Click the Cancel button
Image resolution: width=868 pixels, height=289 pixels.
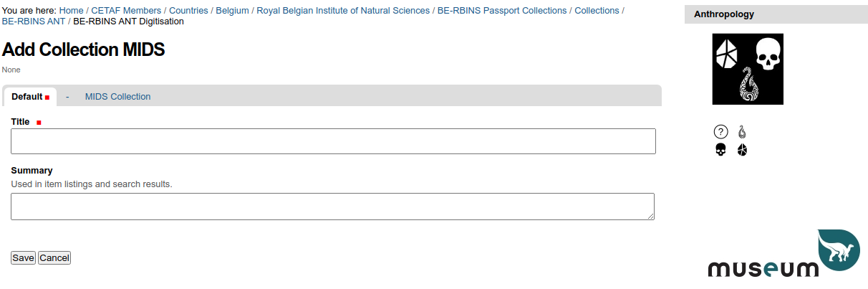pyautogui.click(x=54, y=257)
